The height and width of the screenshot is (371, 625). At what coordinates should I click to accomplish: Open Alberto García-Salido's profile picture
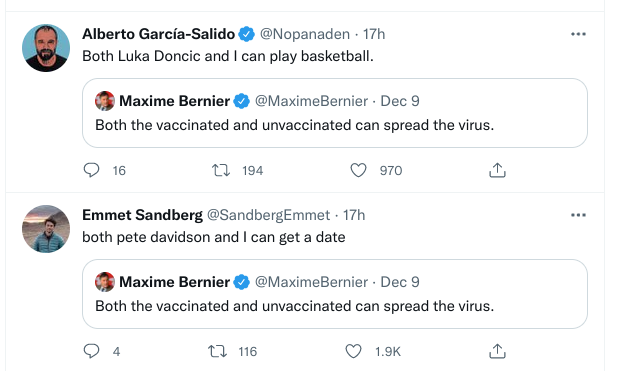pos(46,48)
